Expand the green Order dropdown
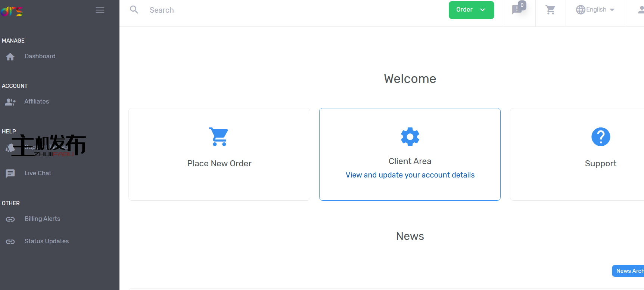The image size is (644, 290). click(x=471, y=10)
